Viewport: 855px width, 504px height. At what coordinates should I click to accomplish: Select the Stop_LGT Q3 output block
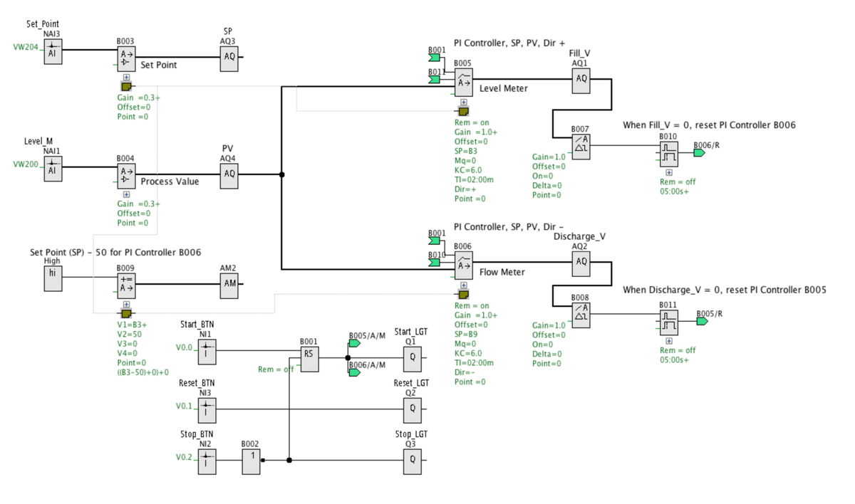(412, 461)
